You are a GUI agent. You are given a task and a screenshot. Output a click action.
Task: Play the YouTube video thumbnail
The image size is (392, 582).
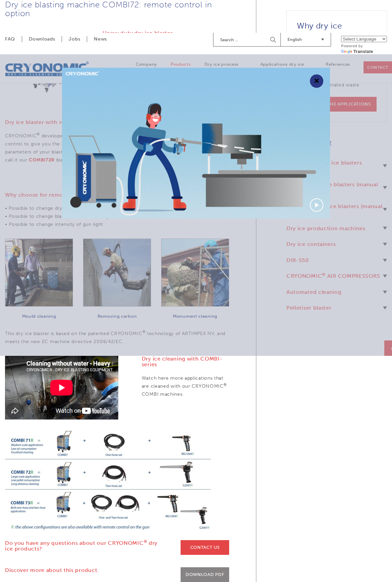point(61,388)
